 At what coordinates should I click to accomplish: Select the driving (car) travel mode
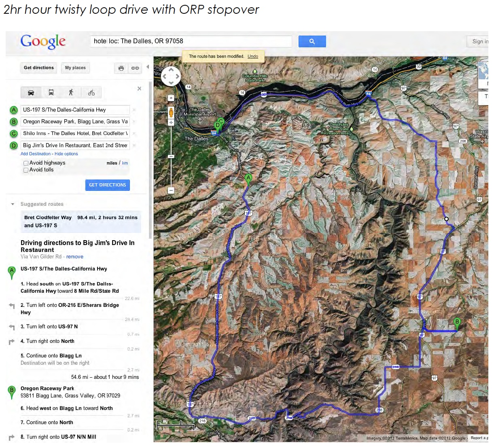tap(31, 93)
